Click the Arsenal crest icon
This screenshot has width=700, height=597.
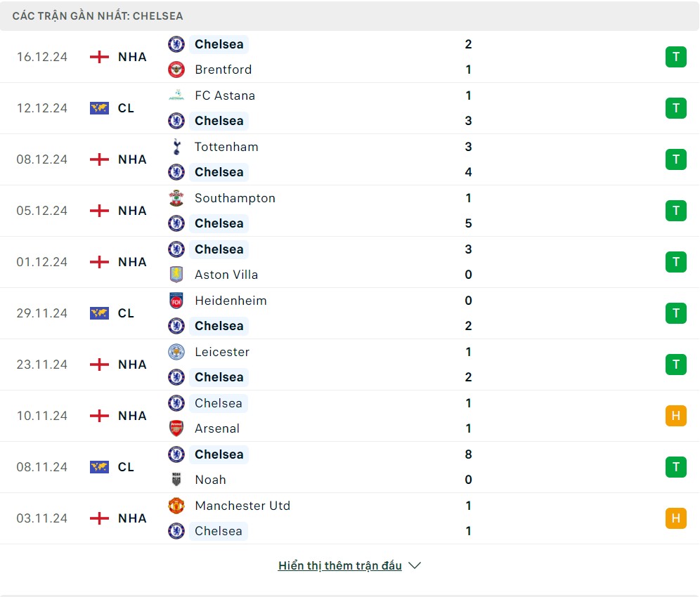176,428
